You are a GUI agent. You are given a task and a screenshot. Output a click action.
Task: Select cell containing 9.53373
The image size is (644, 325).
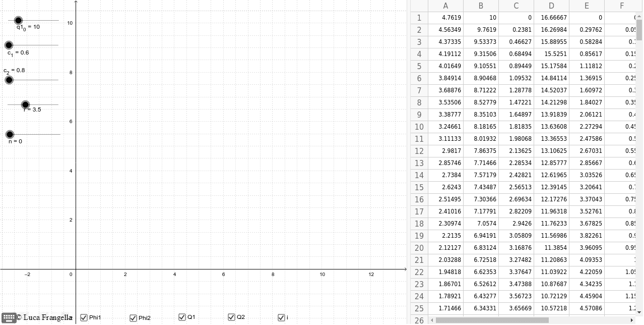(x=481, y=42)
